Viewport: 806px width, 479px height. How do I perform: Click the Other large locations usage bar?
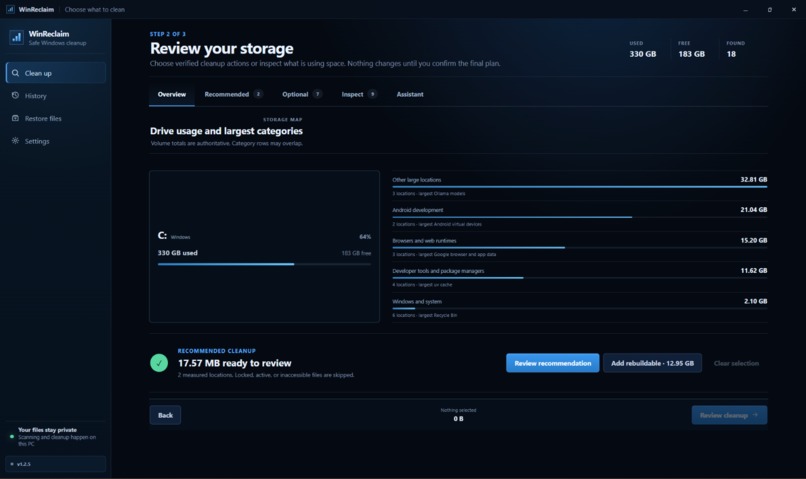pos(579,187)
